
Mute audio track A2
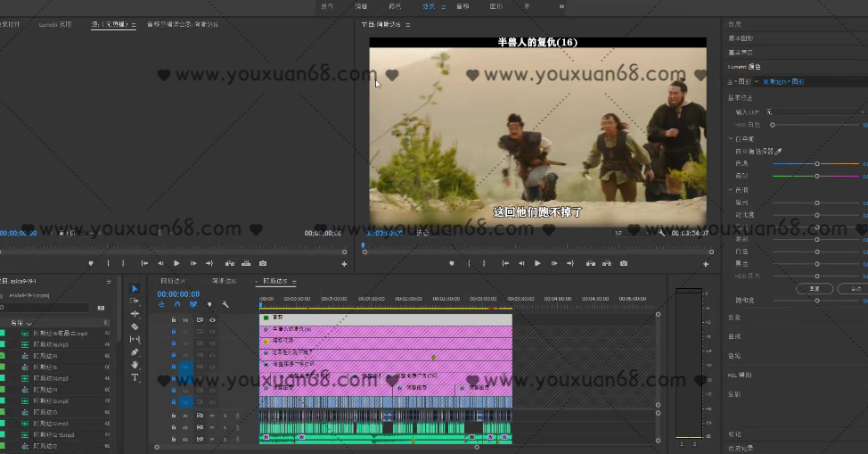pos(213,428)
